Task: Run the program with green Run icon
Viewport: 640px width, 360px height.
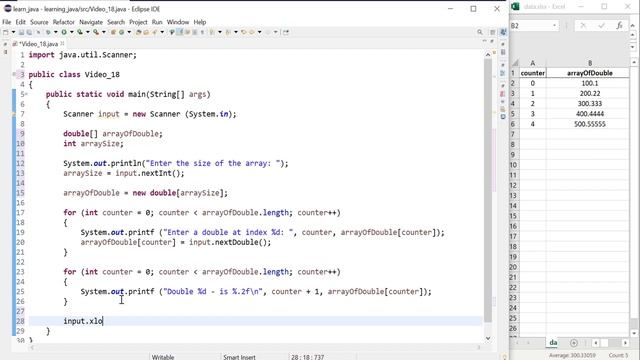Action: pos(64,32)
